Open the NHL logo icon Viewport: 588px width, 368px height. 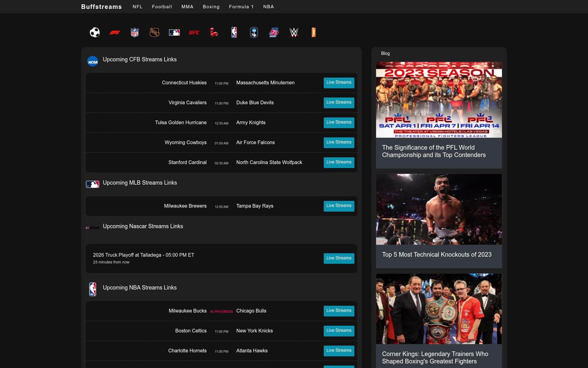(154, 32)
